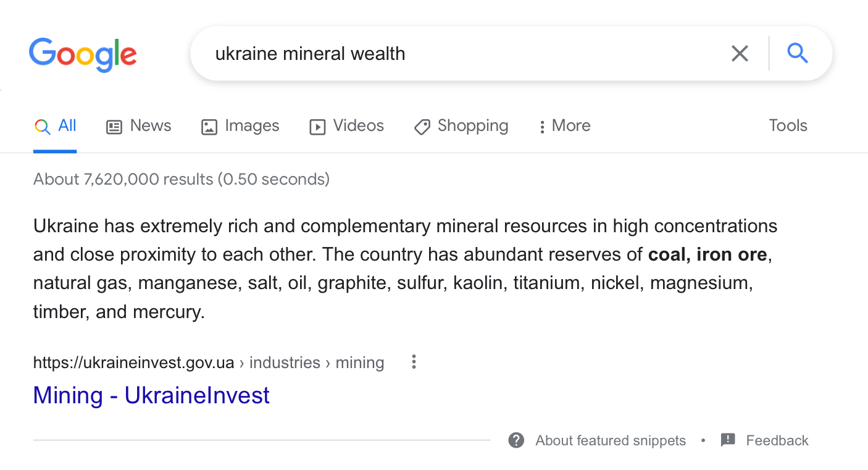
Task: Click the ukraineinvest.gov.ua URL breadcrumb
Action: point(134,363)
